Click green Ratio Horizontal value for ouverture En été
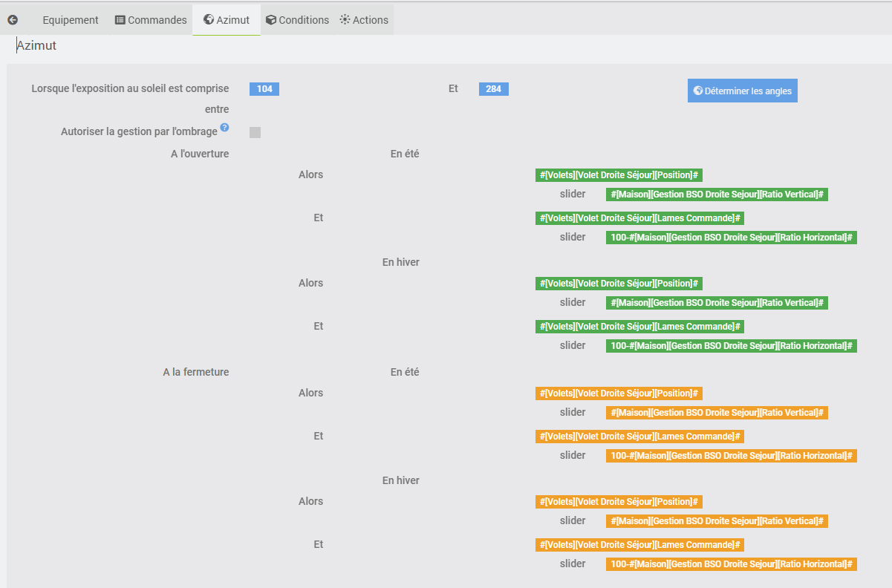This screenshot has height=588, width=892. 732,238
